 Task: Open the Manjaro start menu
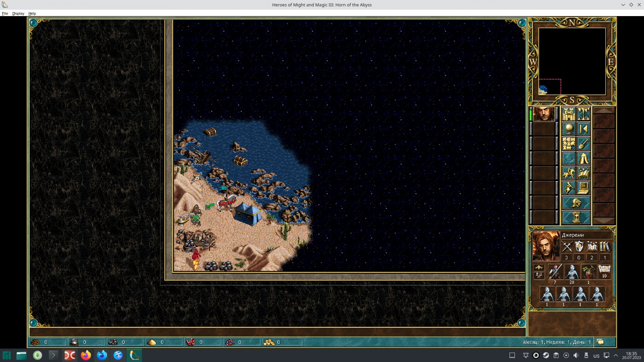(x=7, y=355)
